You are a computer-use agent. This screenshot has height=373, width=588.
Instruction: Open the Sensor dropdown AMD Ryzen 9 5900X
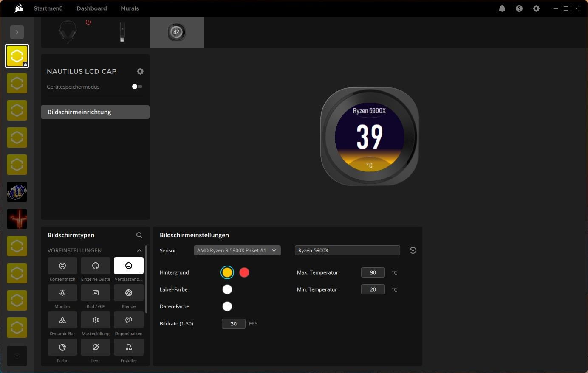coord(237,250)
